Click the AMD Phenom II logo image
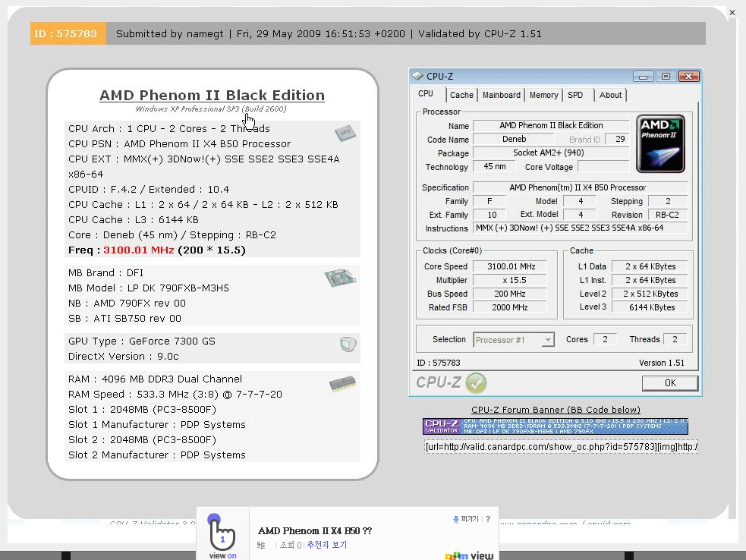The height and width of the screenshot is (560, 746). pyautogui.click(x=661, y=143)
